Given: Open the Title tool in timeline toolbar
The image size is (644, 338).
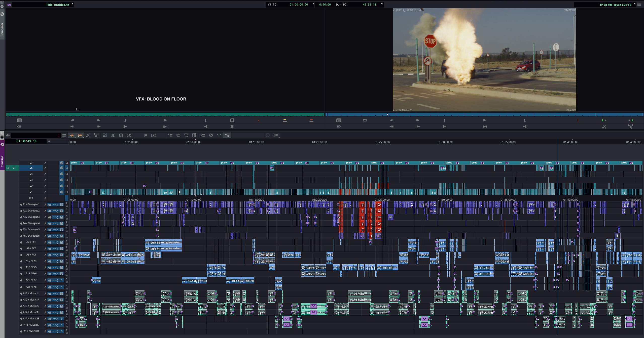Looking at the screenshot, I should pos(186,135).
